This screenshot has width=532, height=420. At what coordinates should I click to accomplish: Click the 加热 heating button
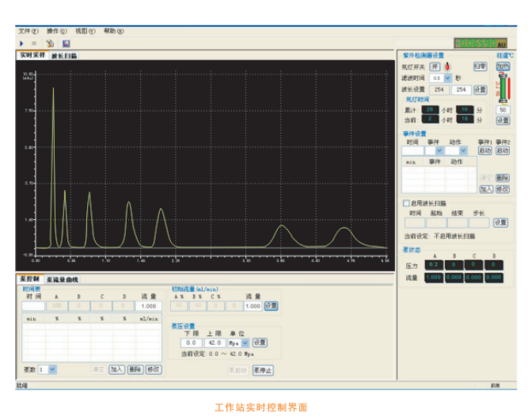coord(503,66)
